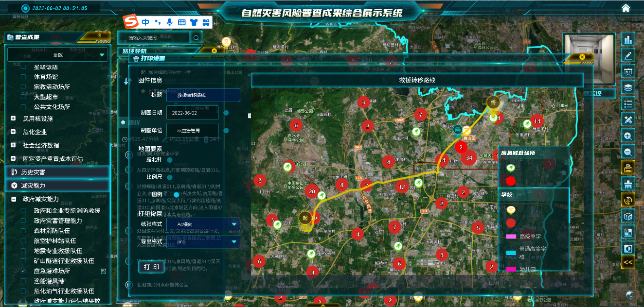Check the 宗教活动场所 layer checkbox

point(23,87)
